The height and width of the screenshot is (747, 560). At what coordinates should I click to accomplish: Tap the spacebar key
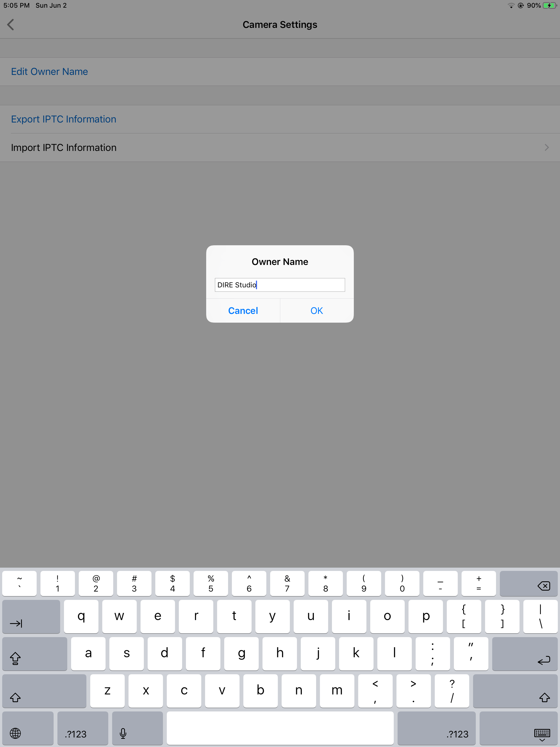coord(280,728)
